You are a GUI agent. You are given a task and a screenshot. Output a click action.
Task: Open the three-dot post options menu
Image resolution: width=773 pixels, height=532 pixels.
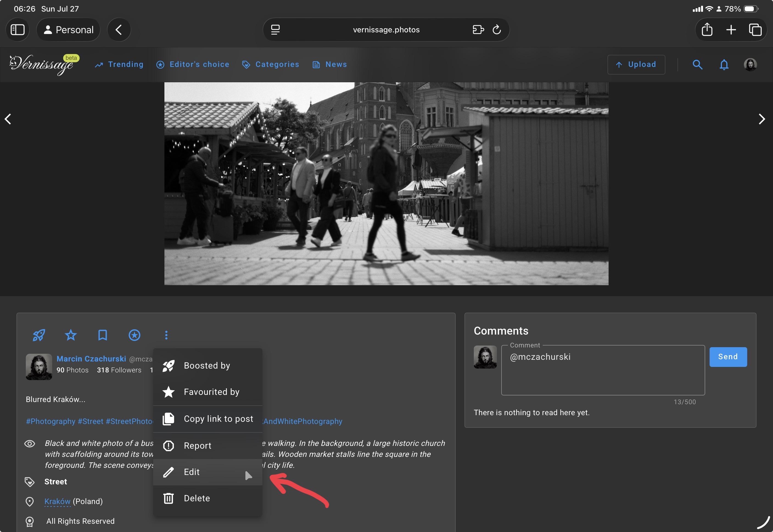pyautogui.click(x=166, y=335)
